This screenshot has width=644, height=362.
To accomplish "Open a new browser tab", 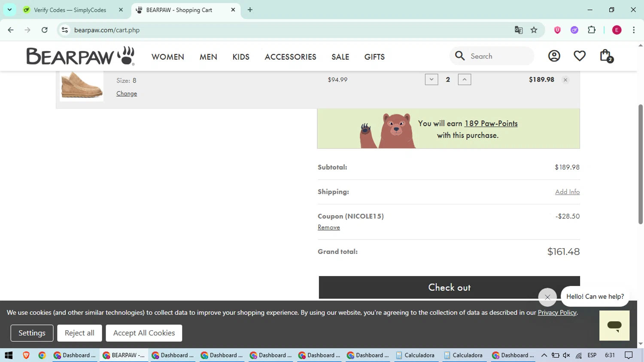I will click(x=250, y=10).
